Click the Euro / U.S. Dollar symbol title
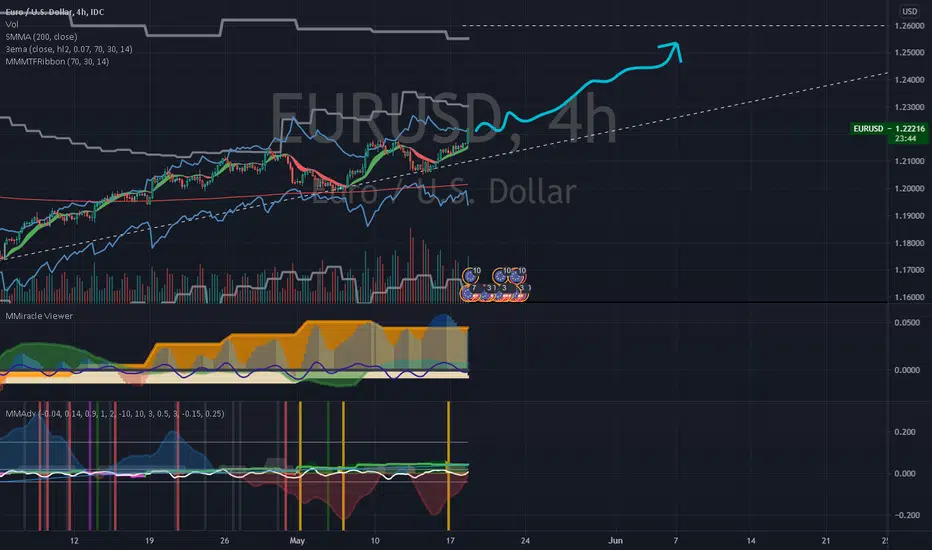The width and height of the screenshot is (932, 550). [x=55, y=12]
